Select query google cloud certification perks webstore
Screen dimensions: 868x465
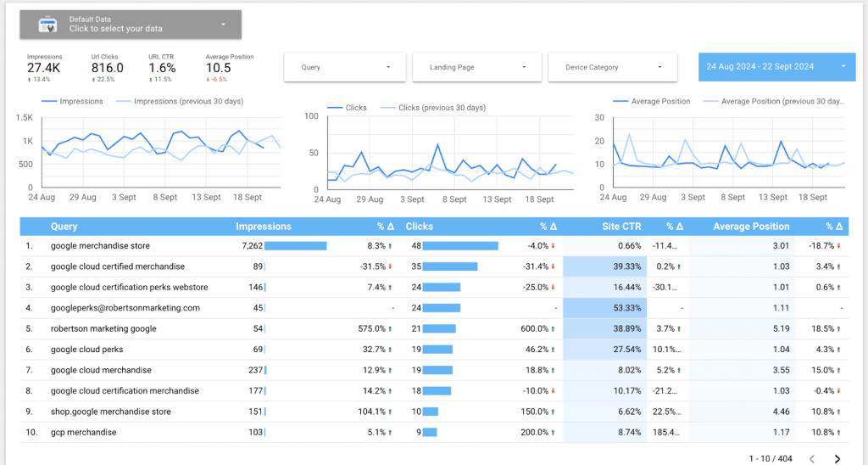(x=129, y=287)
